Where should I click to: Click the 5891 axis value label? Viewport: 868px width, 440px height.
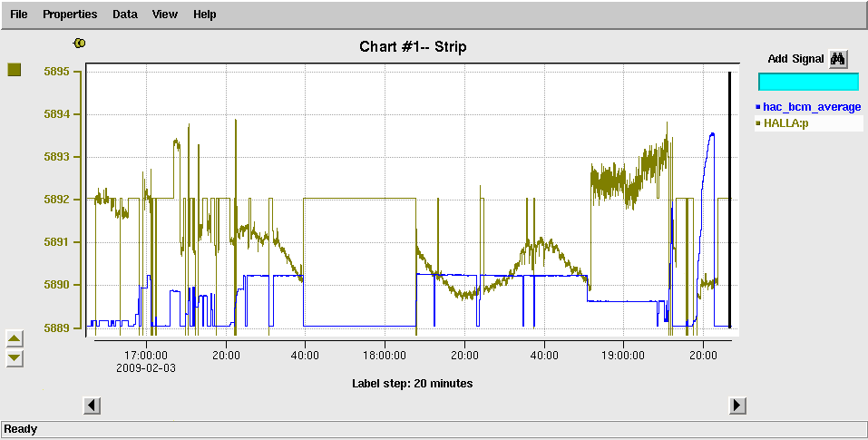(56, 242)
